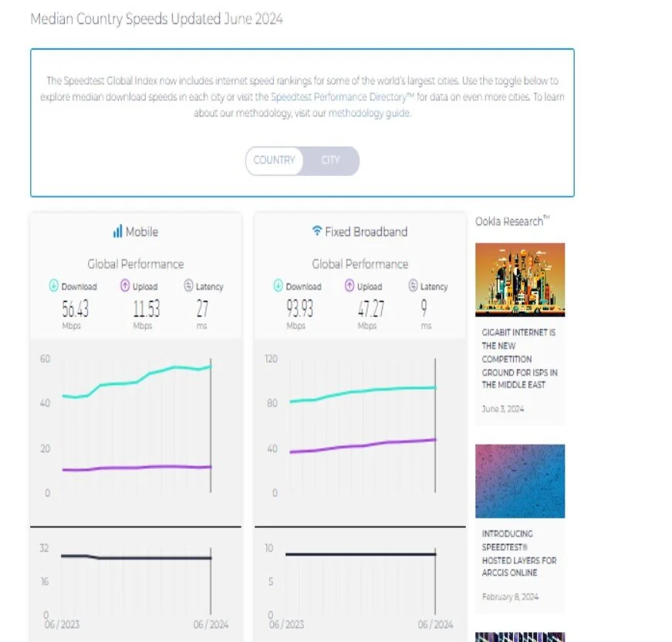Open the Speedtest Hosted Layers ArcGIS article
672x642 pixels.
[519, 553]
